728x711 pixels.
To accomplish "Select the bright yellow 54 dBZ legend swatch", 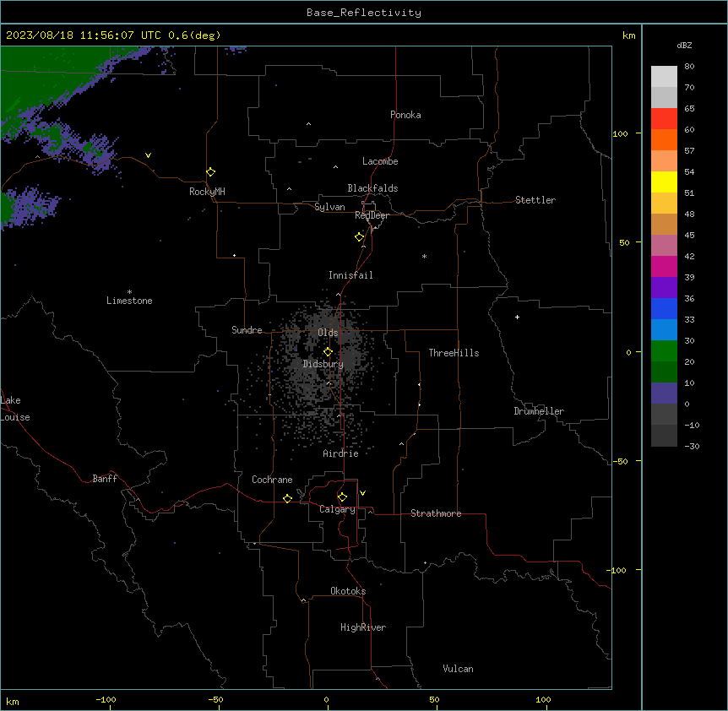I will (664, 182).
